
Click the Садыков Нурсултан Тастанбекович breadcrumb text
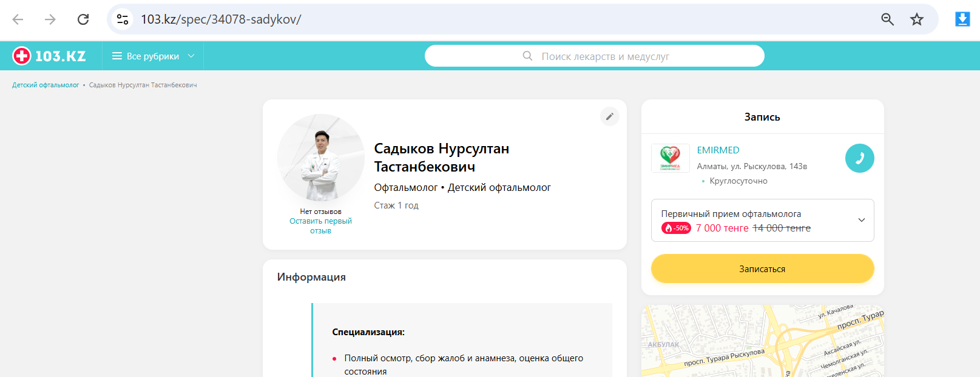(x=143, y=85)
